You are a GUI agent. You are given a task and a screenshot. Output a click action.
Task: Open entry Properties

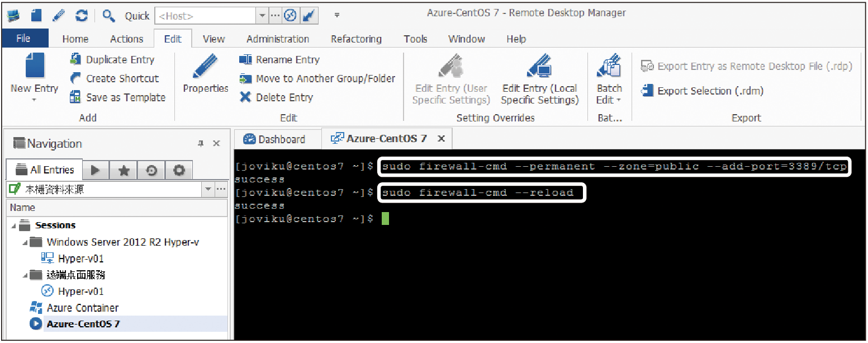206,74
